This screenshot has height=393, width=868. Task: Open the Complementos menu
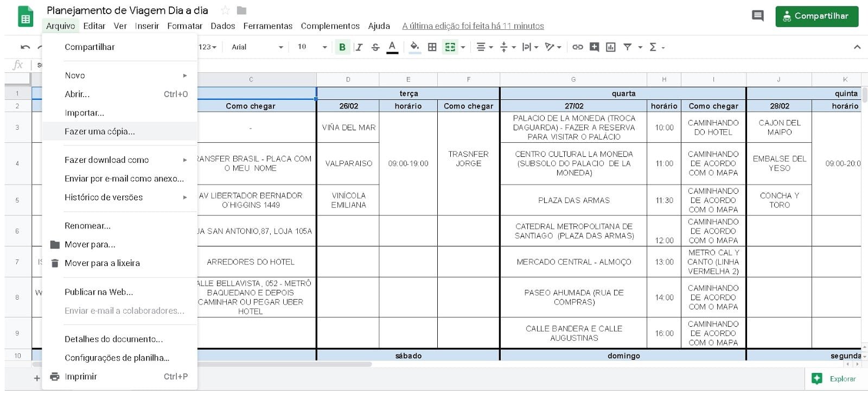click(330, 26)
